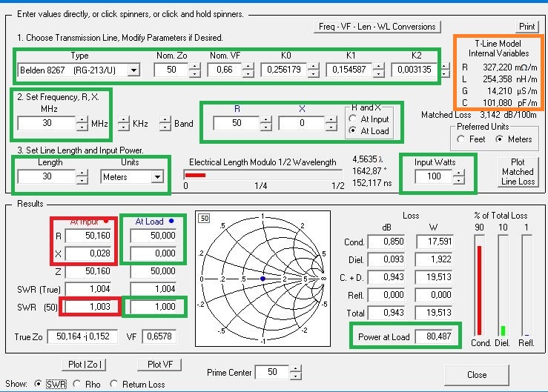Adjust the KHz spinner

pos(123,123)
